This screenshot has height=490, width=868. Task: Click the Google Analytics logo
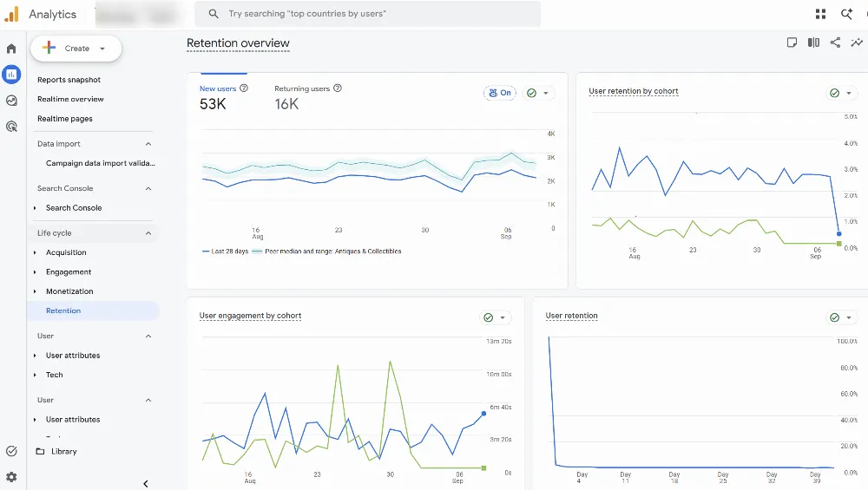[x=11, y=15]
